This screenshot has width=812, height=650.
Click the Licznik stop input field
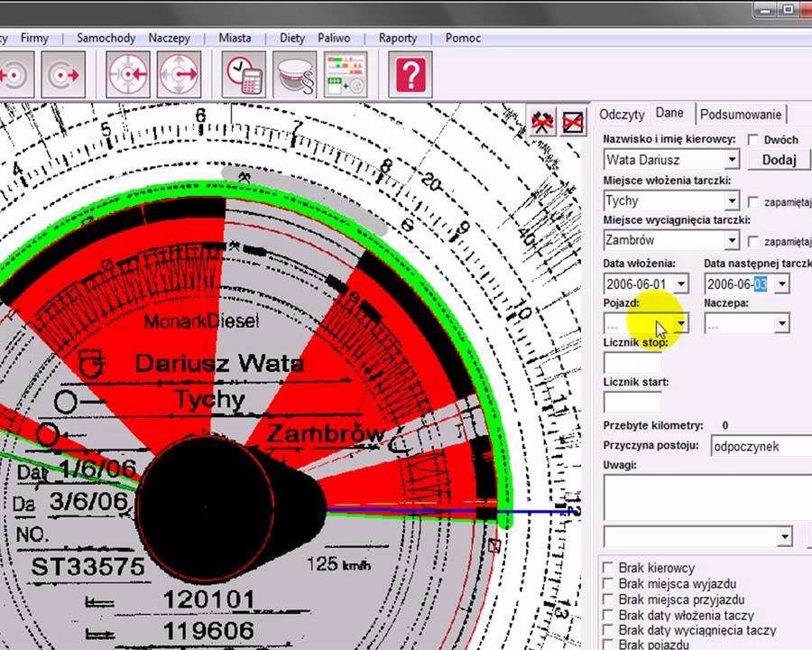point(632,363)
